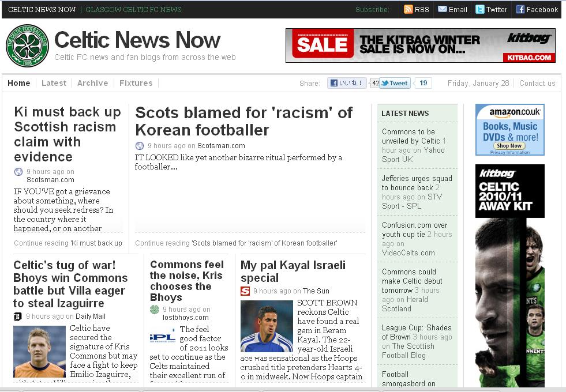The height and width of the screenshot is (392, 566).
Task: Click the Daily Mail source icon
Action: (18, 316)
